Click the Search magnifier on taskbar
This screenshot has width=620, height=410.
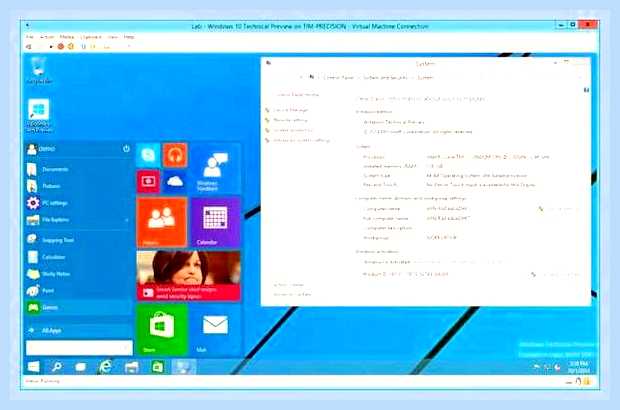tap(57, 367)
